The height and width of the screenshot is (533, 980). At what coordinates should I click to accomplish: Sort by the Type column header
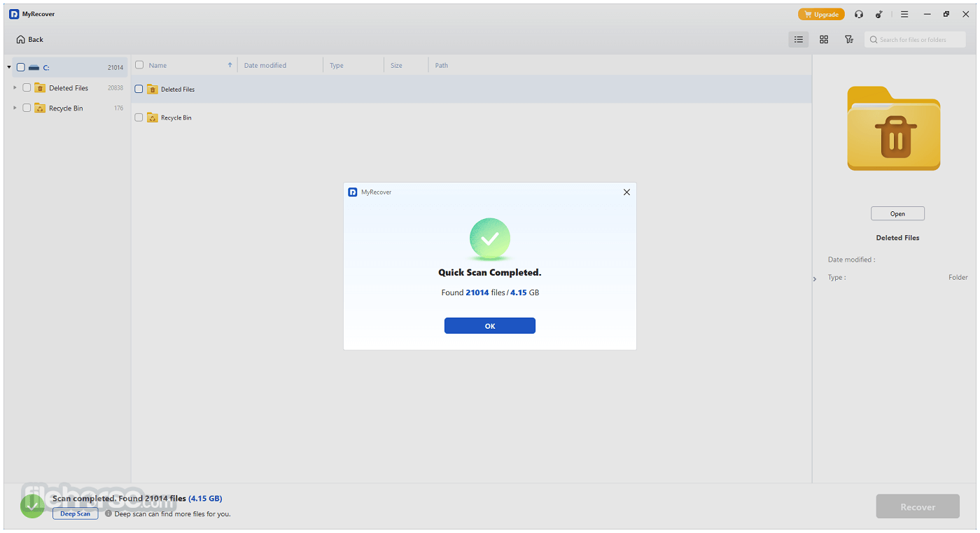[337, 66]
